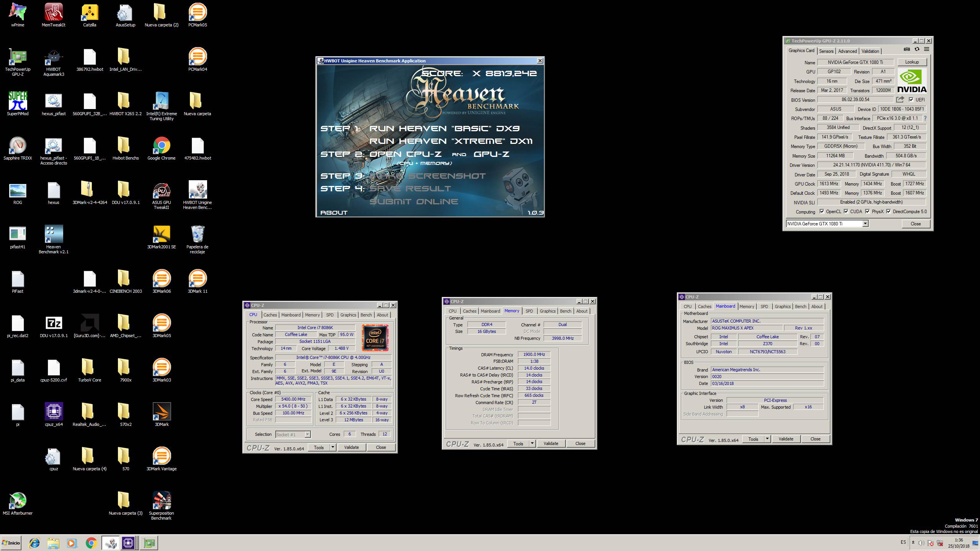Select the Heaven Benchmark v2.1 desktop icon
This screenshot has width=980, height=551.
point(54,239)
